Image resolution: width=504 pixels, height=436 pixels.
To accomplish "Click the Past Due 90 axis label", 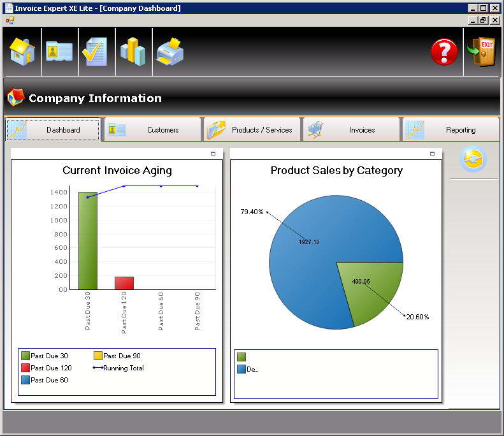I will tap(198, 311).
